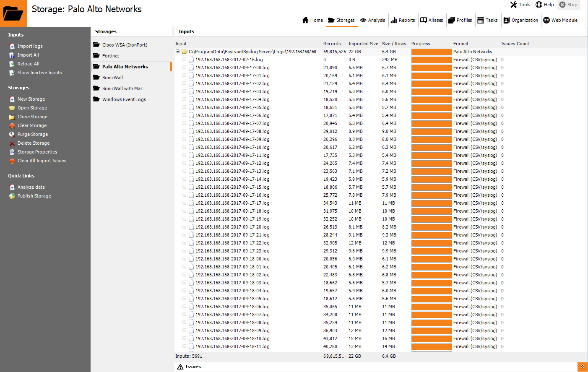Screen dimensions: 588x372
Task: Toggle checkbox for 2017-09-17-01.log row
Action: [184, 75]
